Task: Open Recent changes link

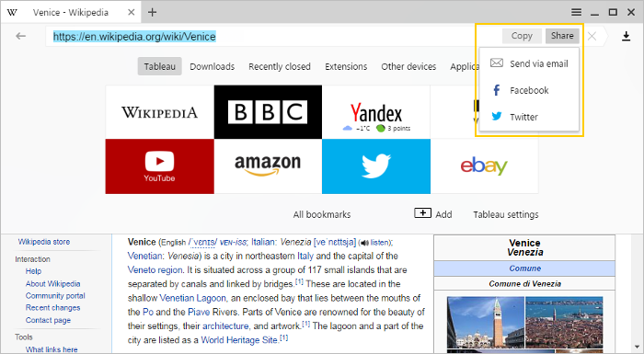Action: [x=53, y=308]
